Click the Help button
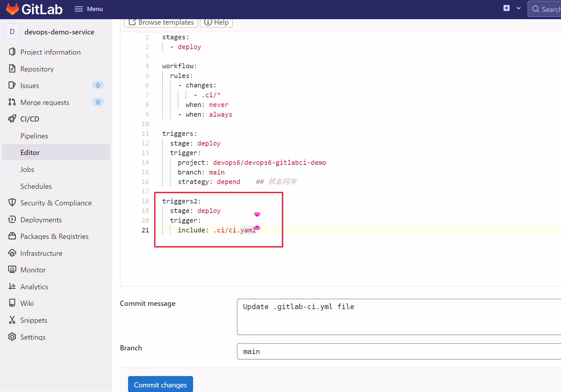This screenshot has height=392, width=561. [216, 22]
